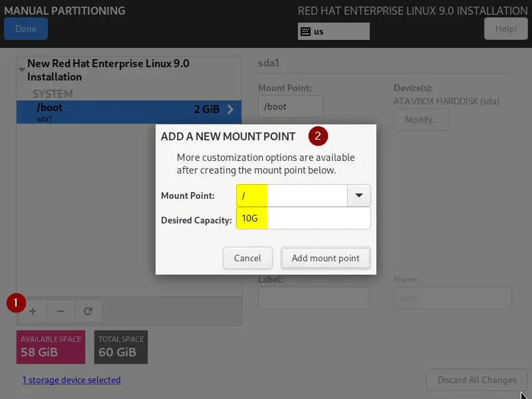This screenshot has width=532, height=399.
Task: Click the sda1 heading in details pane
Action: click(269, 63)
